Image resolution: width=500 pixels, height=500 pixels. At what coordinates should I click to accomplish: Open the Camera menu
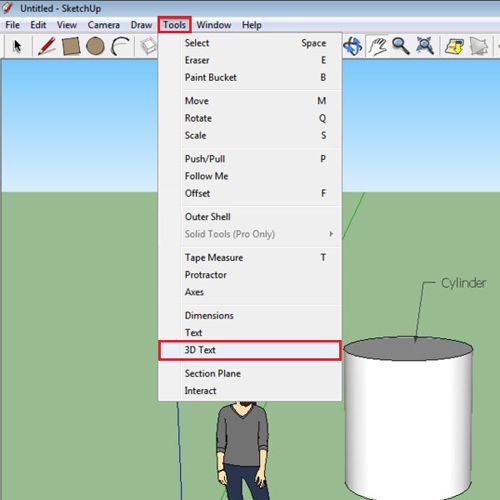tap(104, 25)
